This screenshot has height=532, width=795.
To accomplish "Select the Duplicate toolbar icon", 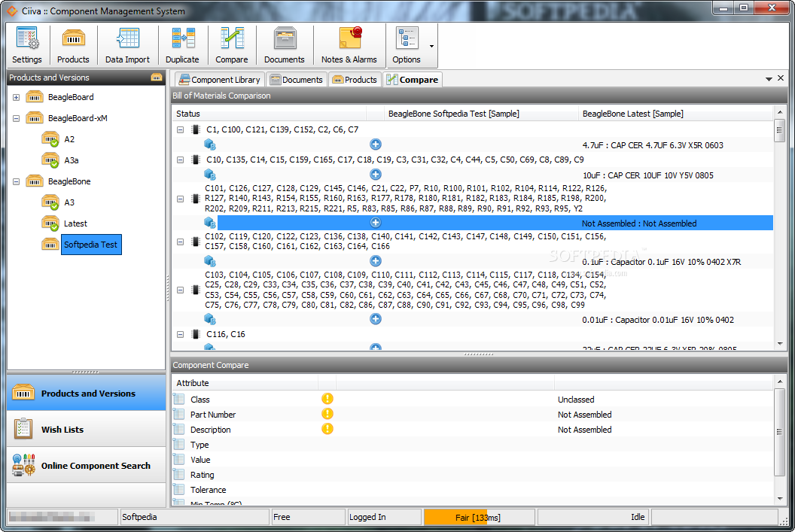I will (182, 45).
